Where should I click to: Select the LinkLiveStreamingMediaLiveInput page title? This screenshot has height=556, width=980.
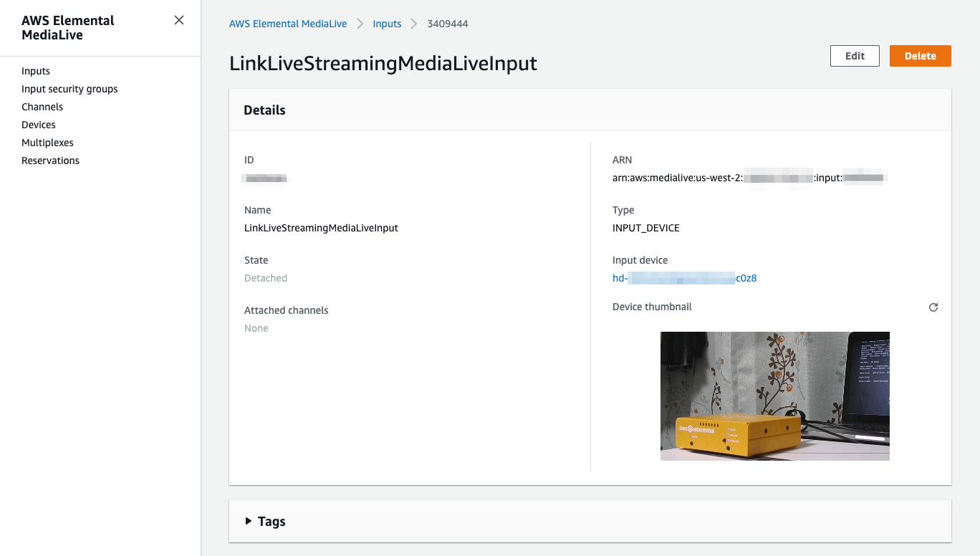tap(383, 63)
